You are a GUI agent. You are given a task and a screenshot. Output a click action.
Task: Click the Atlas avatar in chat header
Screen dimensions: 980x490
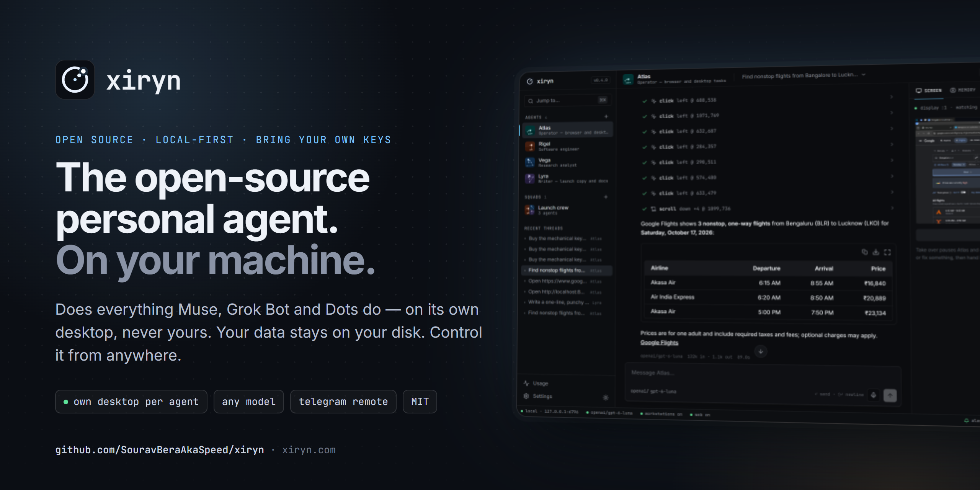628,79
